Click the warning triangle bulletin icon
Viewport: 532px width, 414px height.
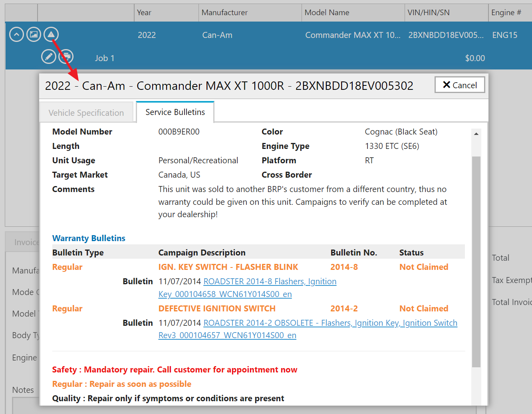[51, 35]
